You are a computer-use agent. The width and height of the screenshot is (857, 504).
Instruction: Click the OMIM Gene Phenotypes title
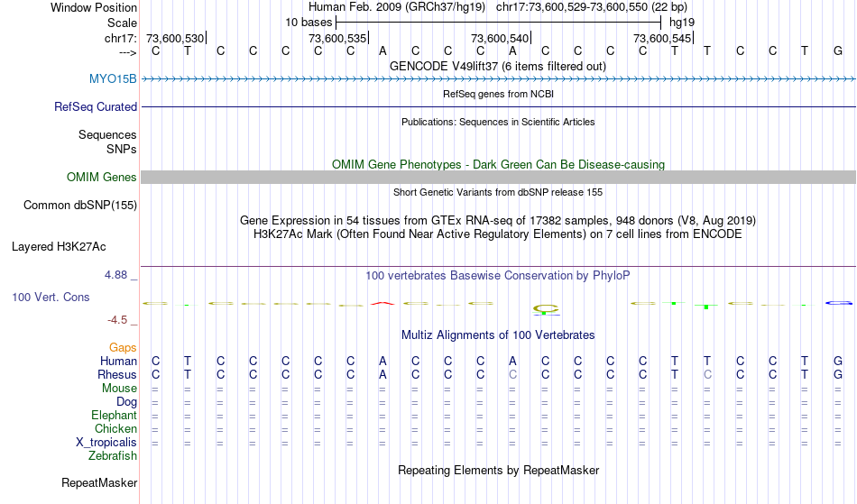click(498, 164)
